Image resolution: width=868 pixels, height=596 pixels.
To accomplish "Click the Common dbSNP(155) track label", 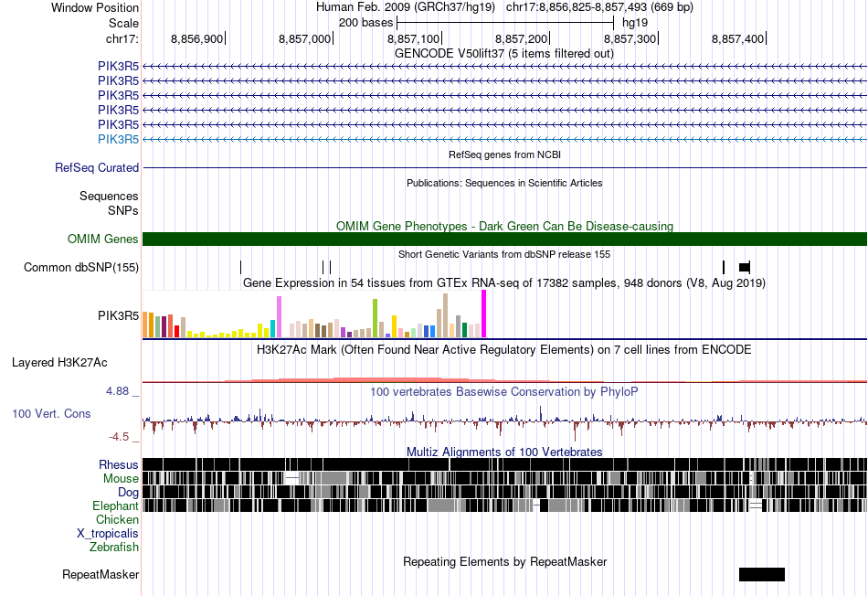I will tap(81, 268).
